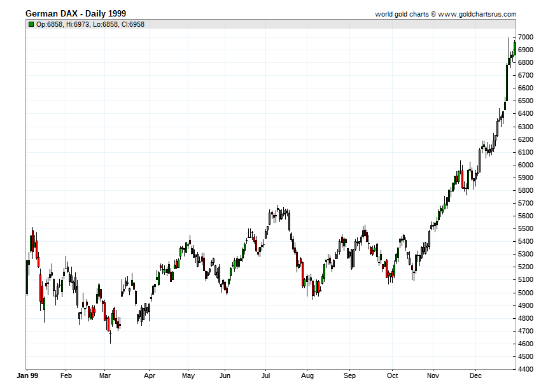Click the 4900 y-axis label
Image resolution: width=541 pixels, height=392 pixels.
[526, 306]
